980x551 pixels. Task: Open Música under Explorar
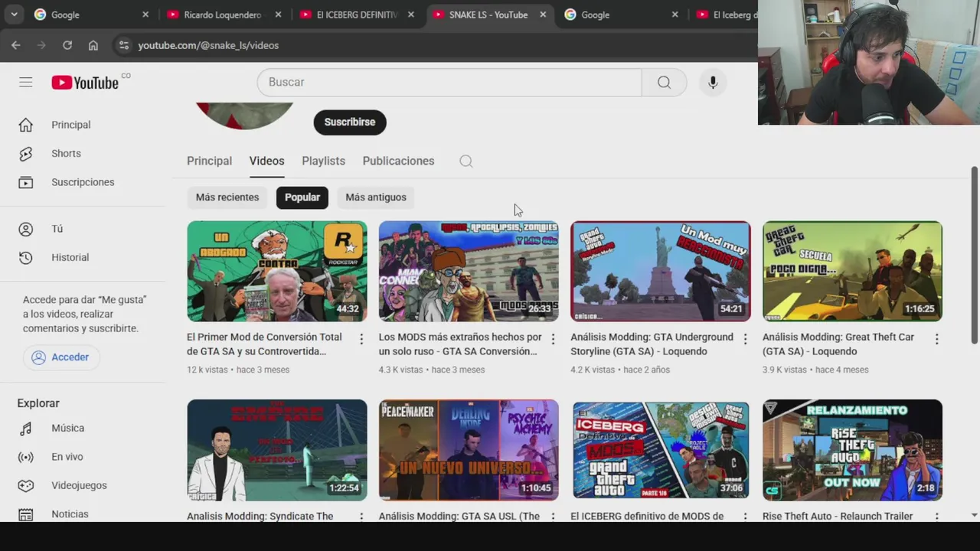tap(67, 428)
